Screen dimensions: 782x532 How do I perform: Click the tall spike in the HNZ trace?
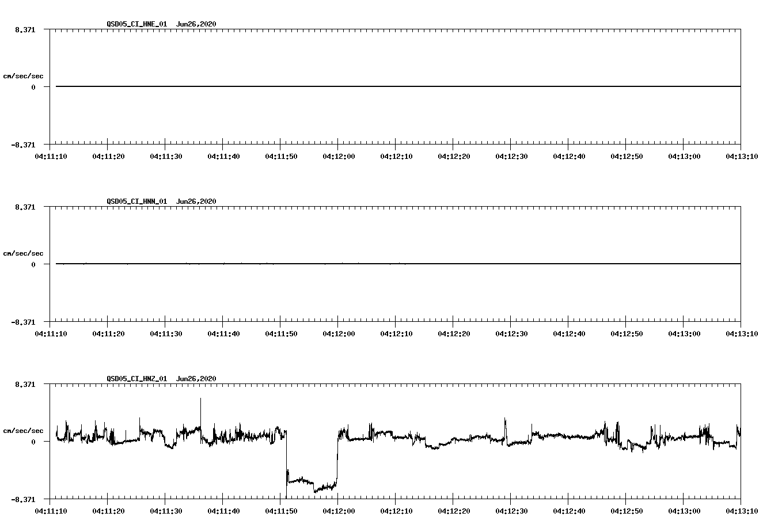point(200,413)
